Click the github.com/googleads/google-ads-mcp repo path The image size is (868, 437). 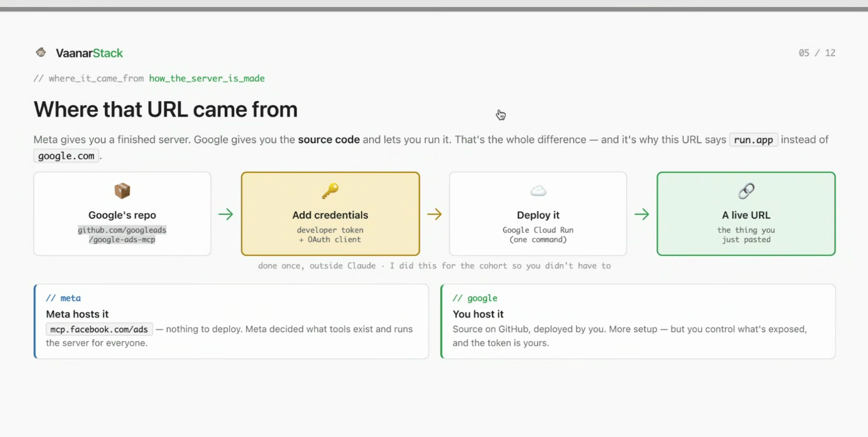(122, 235)
